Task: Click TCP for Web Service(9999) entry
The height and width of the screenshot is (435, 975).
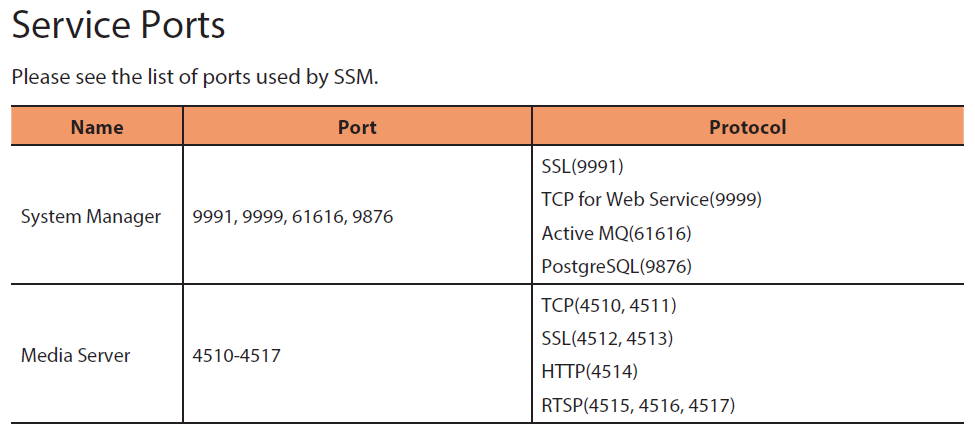Action: click(652, 199)
